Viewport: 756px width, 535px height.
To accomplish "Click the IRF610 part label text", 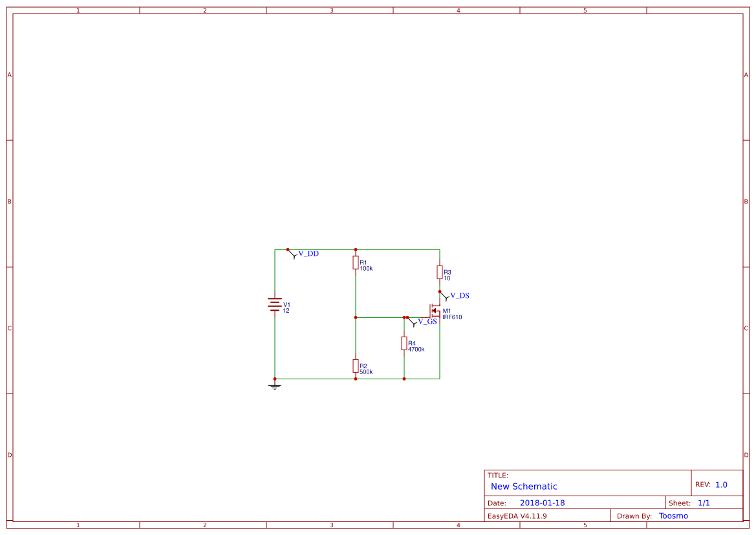I will pyautogui.click(x=453, y=317).
